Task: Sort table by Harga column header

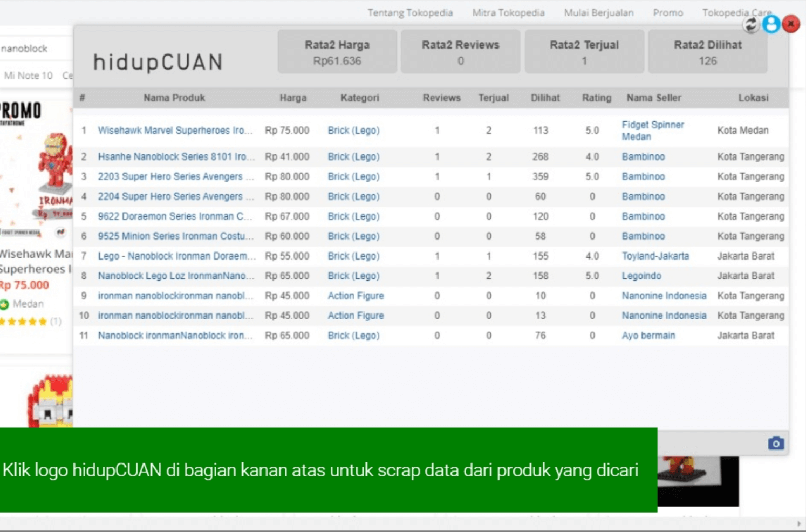Action: pos(293,98)
